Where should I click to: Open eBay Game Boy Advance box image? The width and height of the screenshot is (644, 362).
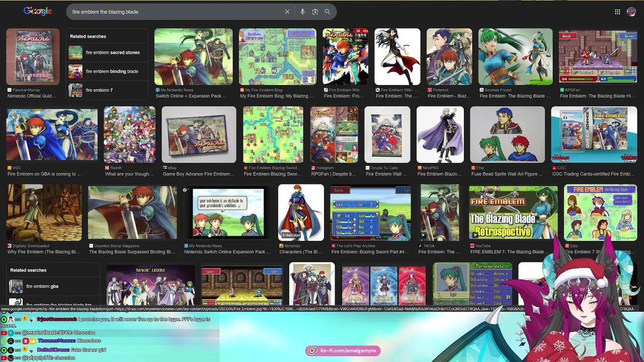tap(199, 135)
